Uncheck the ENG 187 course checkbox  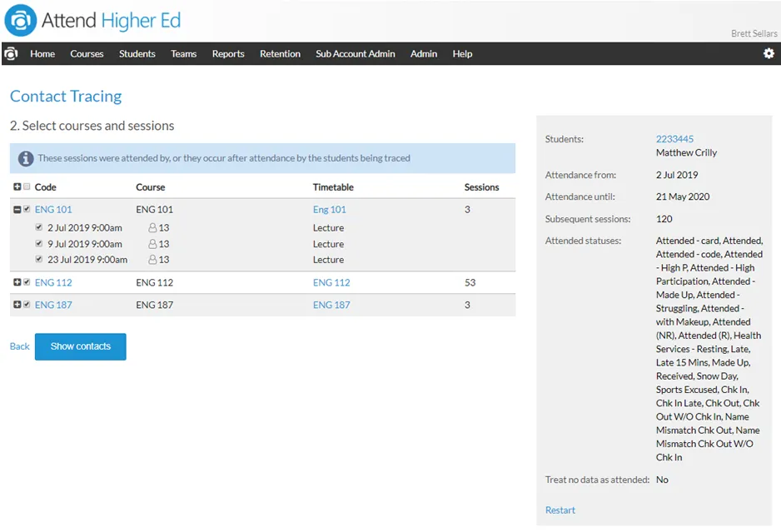[x=27, y=305]
